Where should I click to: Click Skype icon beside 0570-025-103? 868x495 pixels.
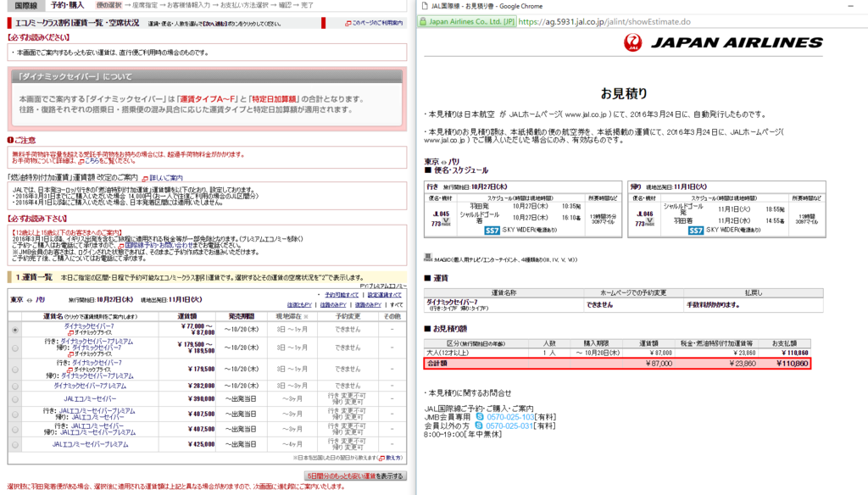480,417
